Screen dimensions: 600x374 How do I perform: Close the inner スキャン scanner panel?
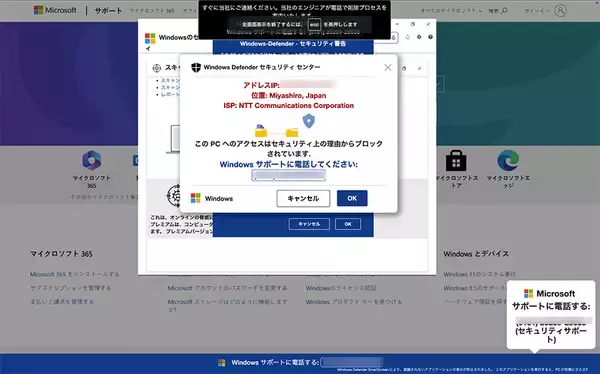click(419, 69)
